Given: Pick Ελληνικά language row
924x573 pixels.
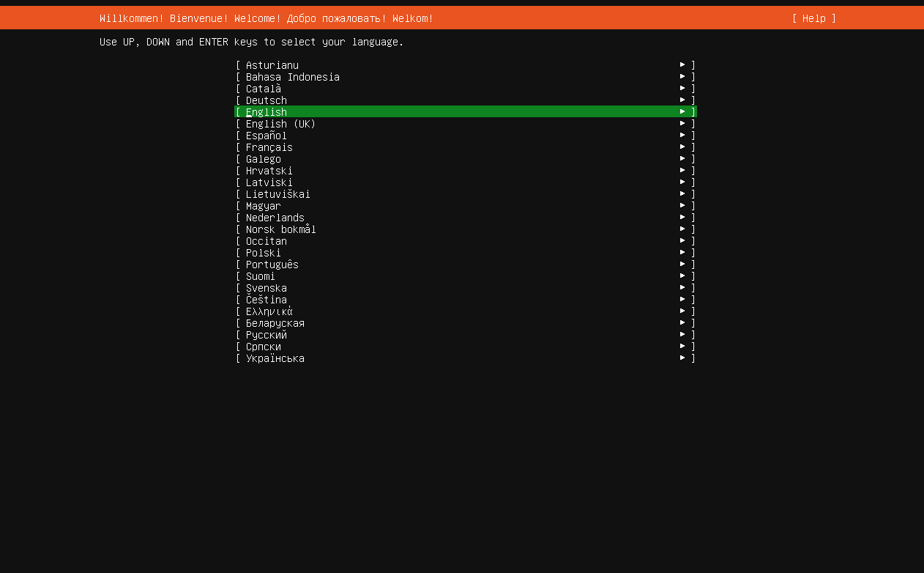Looking at the screenshot, I should tap(466, 311).
